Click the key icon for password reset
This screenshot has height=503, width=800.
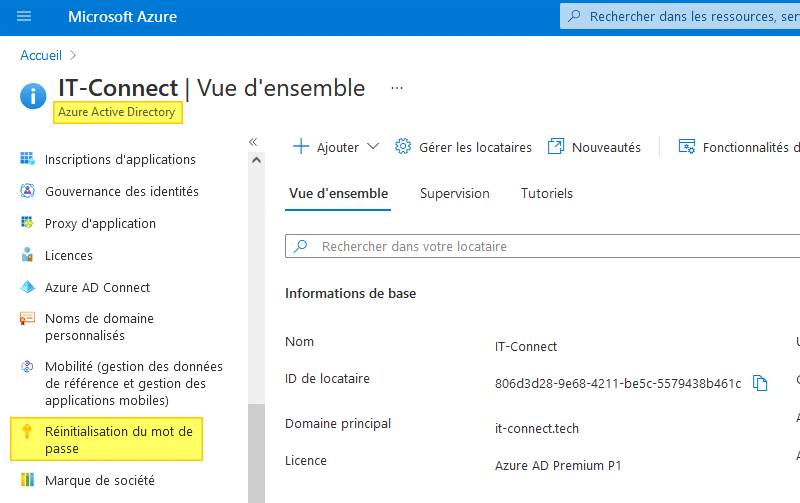[27, 432]
